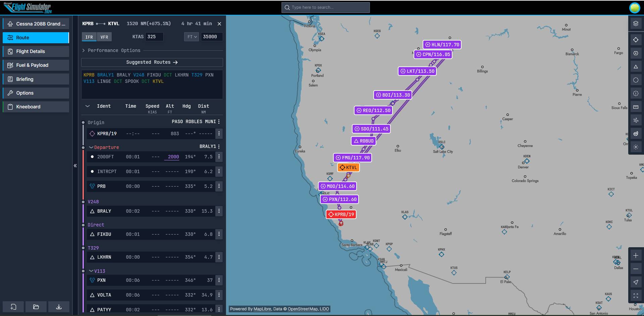Zoom in the map with plus
The image size is (644, 316).
point(636,256)
